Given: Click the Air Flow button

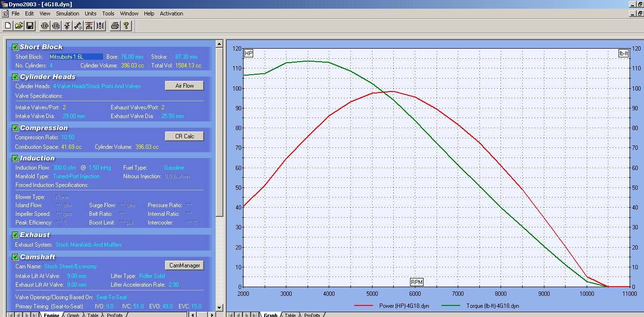Looking at the screenshot, I should [184, 85].
